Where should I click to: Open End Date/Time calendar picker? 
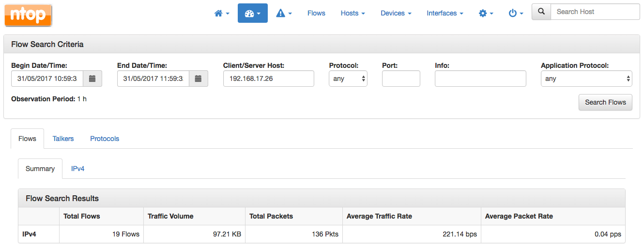198,79
